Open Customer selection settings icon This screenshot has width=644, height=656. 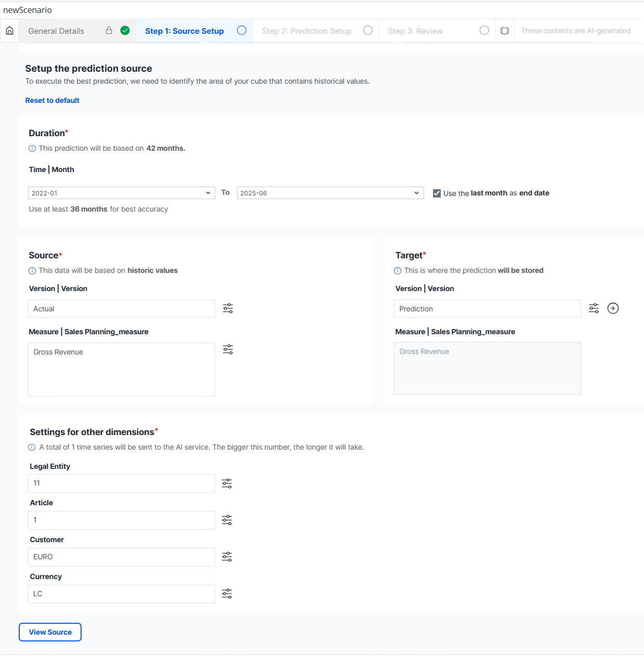click(227, 557)
